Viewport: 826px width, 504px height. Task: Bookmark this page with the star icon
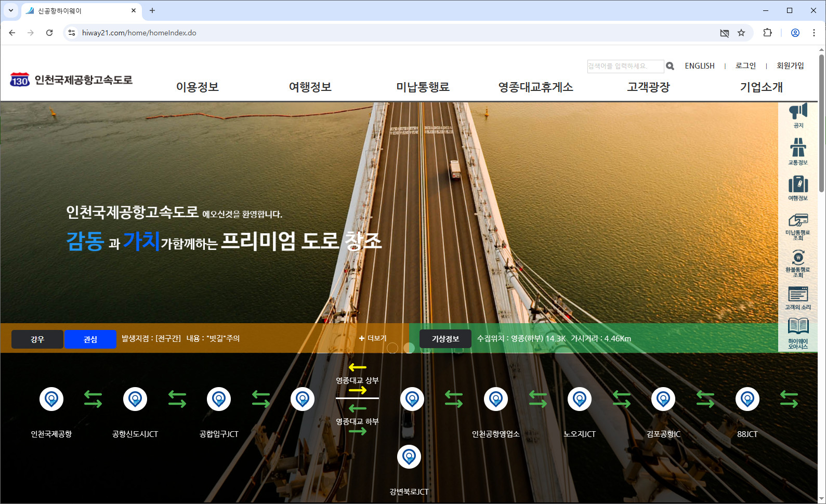[741, 33]
